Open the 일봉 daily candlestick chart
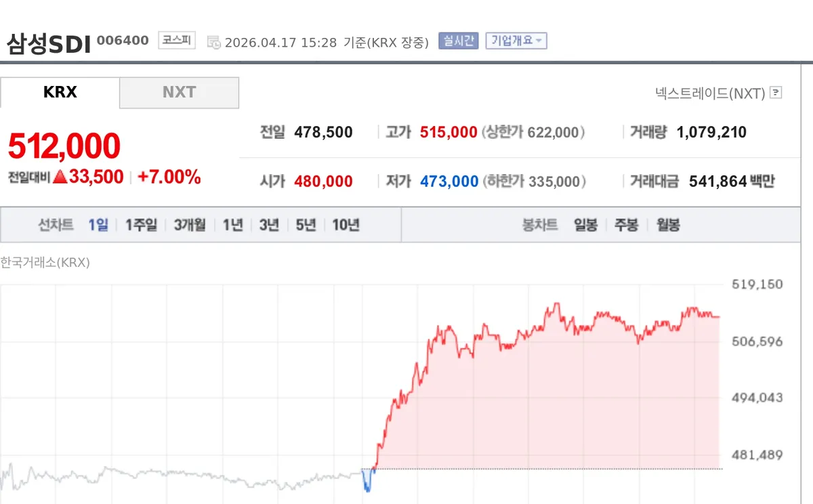Image resolution: width=813 pixels, height=504 pixels. point(586,225)
